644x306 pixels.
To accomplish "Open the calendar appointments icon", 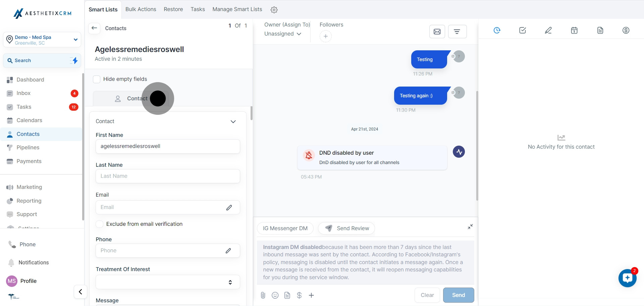I will 574,31.
